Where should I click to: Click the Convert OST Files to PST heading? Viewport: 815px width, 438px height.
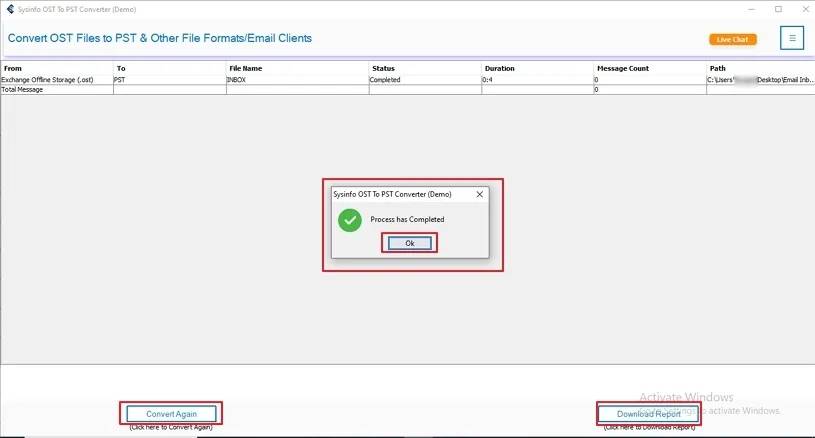(160, 38)
